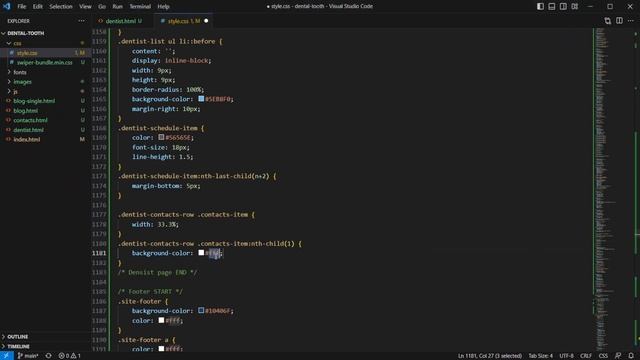The height and width of the screenshot is (360, 640).
Task: Click white swatch on line 1188
Action: [x=161, y=320]
